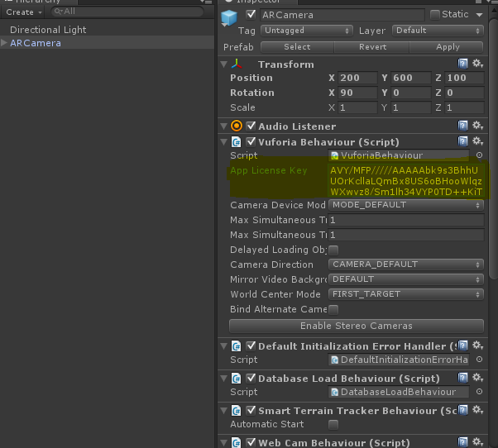This screenshot has width=498, height=448.
Task: Open Transform component gear settings menu
Action: (477, 64)
